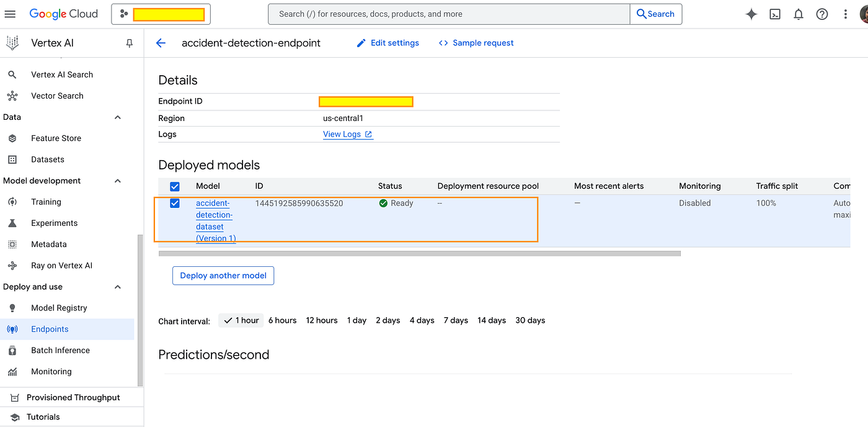Click the Tutorials graduation cap icon

(x=14, y=417)
